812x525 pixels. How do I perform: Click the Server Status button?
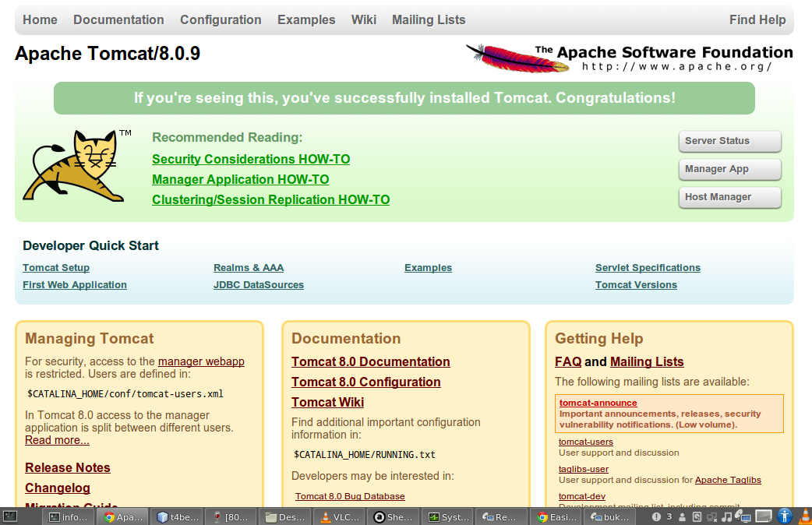tap(729, 141)
